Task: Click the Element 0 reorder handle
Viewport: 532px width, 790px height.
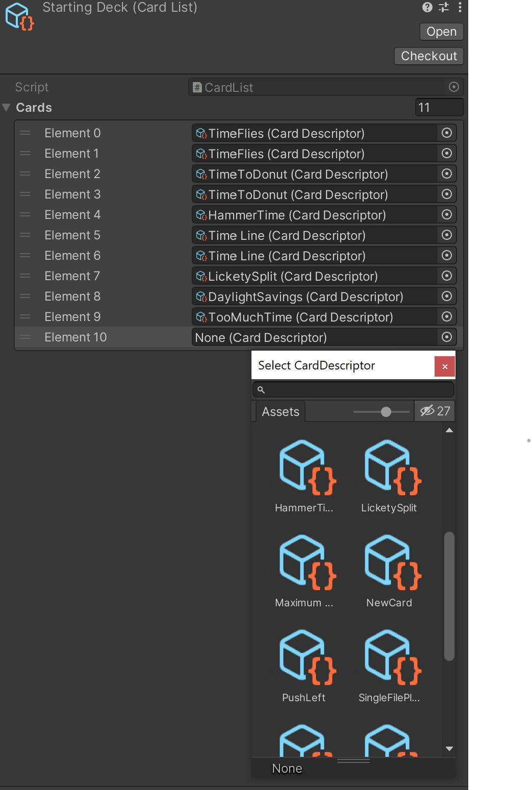Action: tap(25, 133)
